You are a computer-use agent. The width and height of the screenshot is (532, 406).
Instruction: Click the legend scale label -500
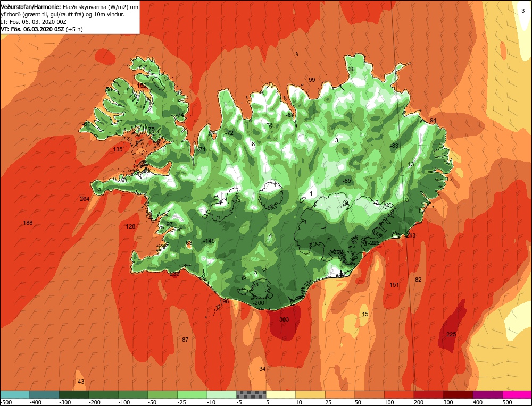coord(6,402)
